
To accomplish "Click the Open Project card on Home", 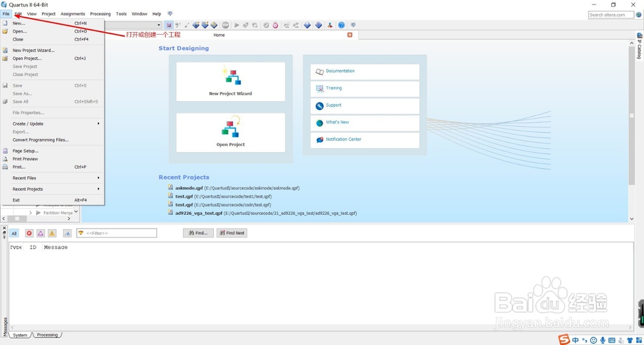I will [x=231, y=133].
